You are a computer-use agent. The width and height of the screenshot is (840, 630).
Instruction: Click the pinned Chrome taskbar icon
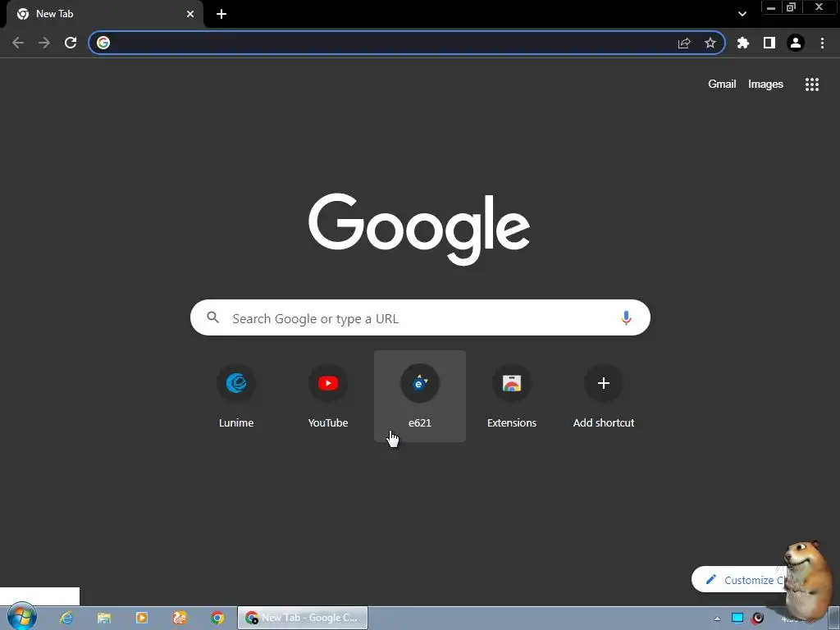(x=217, y=618)
